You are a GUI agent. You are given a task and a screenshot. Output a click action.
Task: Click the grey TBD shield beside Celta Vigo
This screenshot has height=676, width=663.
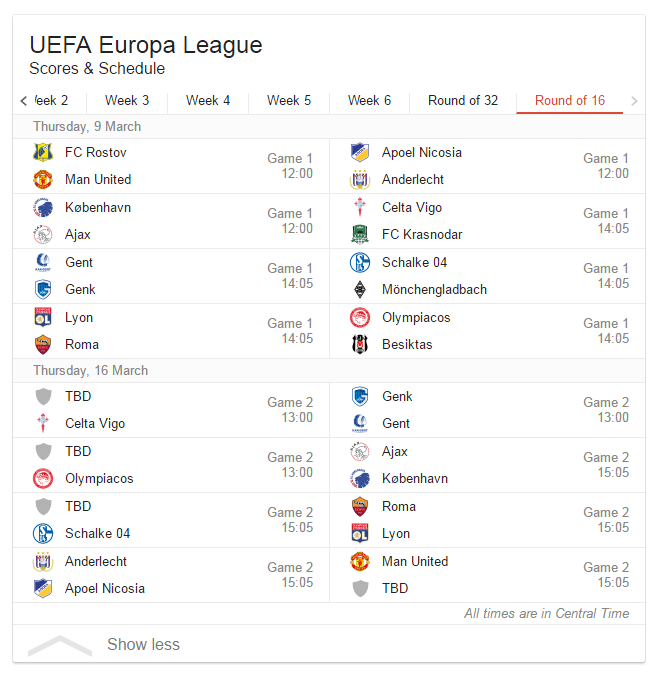(43, 397)
